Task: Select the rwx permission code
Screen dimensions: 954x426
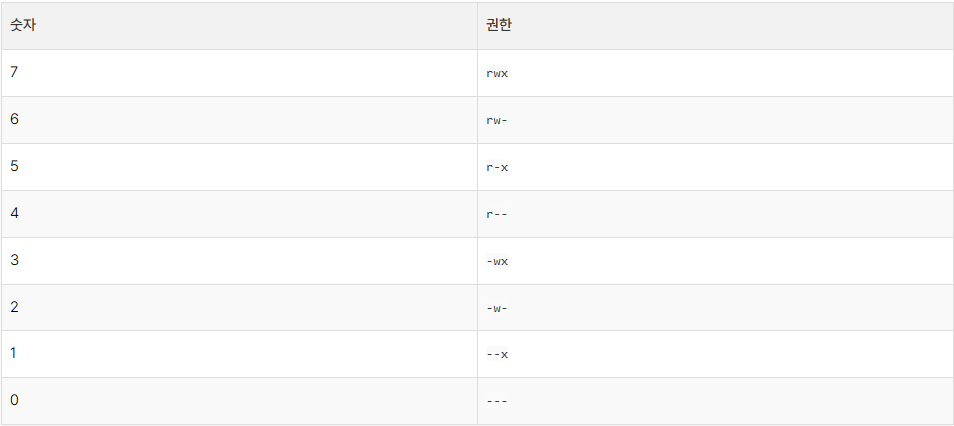Action: click(497, 74)
